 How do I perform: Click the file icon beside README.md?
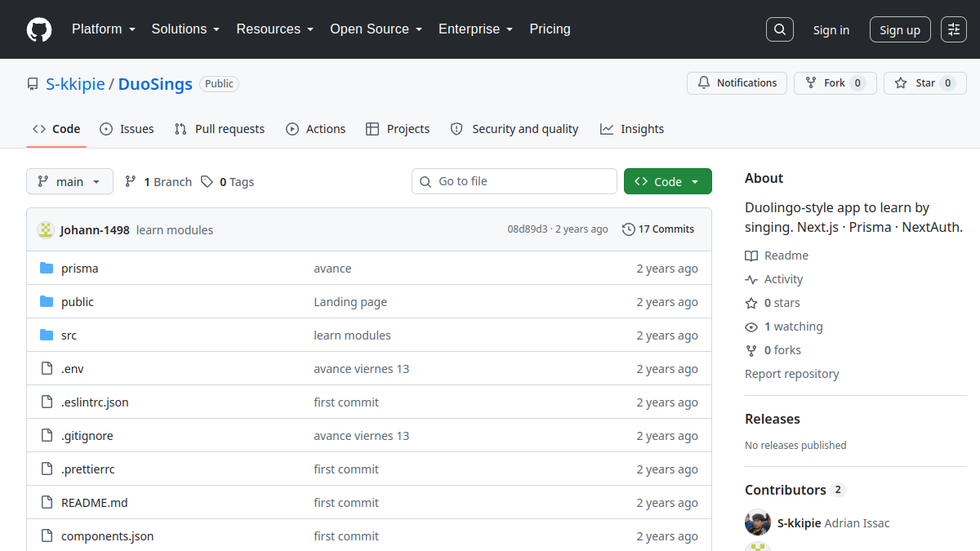click(x=47, y=503)
